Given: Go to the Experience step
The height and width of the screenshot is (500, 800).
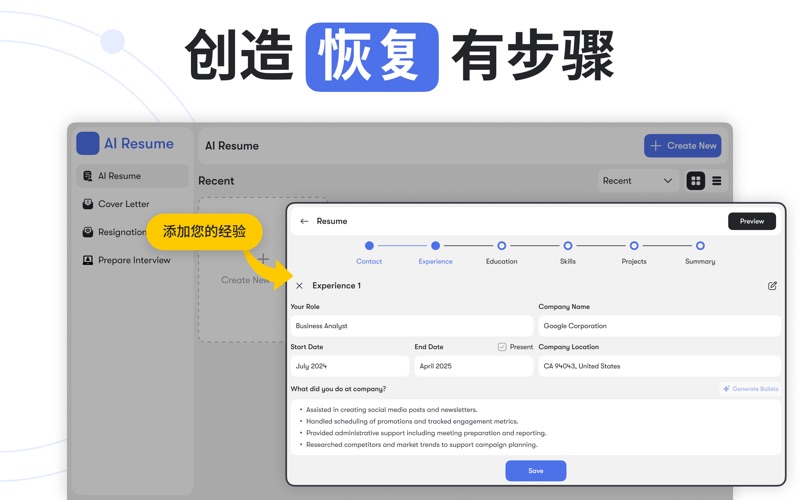Looking at the screenshot, I should point(435,253).
